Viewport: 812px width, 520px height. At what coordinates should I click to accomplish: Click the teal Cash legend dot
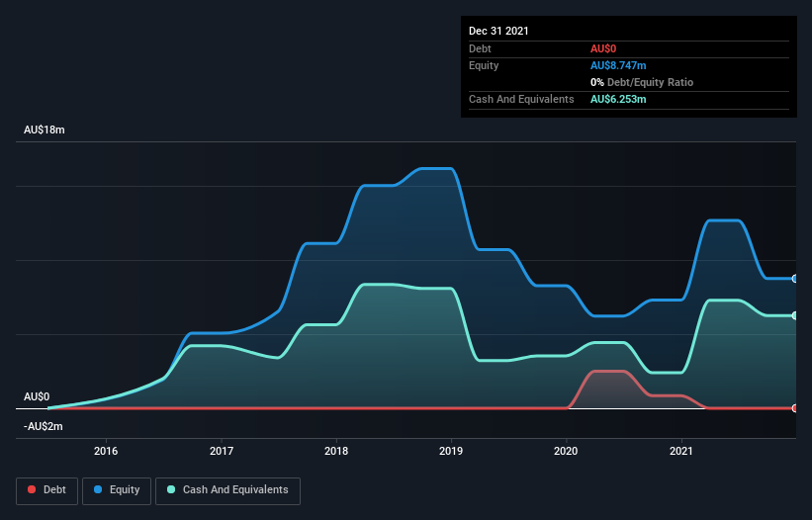coord(171,489)
